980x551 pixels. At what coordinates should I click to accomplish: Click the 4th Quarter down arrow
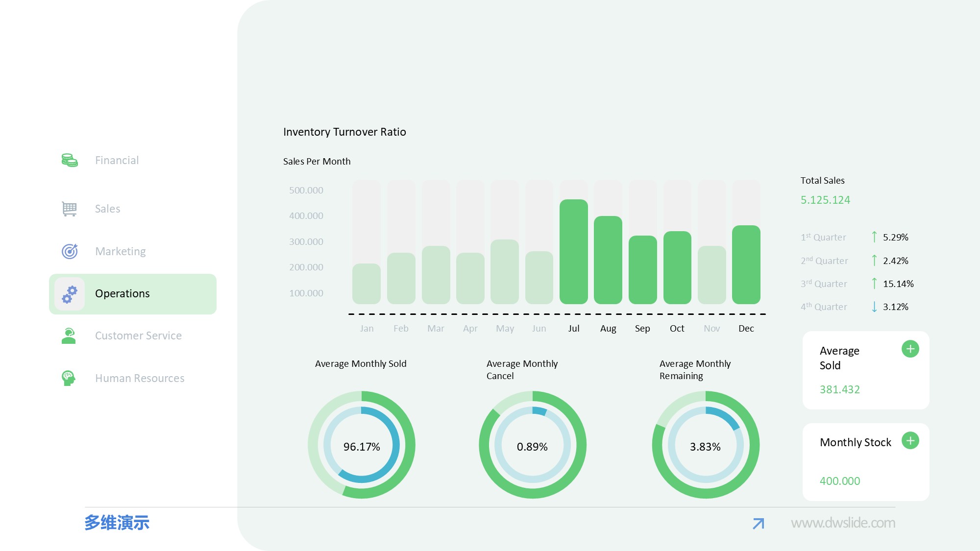coord(874,307)
